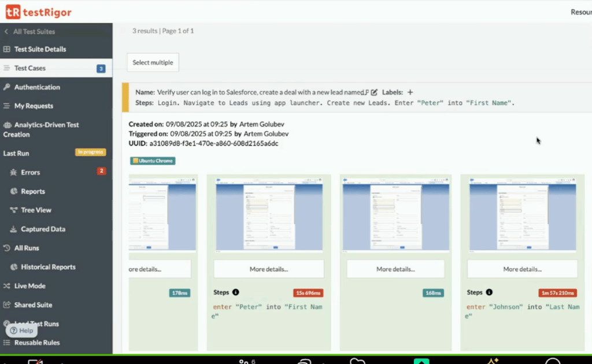
Task: Open Historical Reports section
Action: [48, 267]
